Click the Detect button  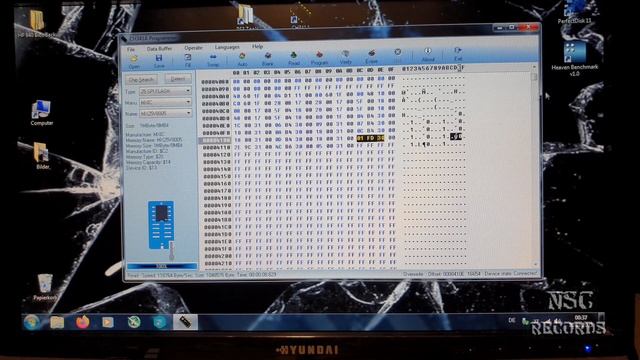178,78
